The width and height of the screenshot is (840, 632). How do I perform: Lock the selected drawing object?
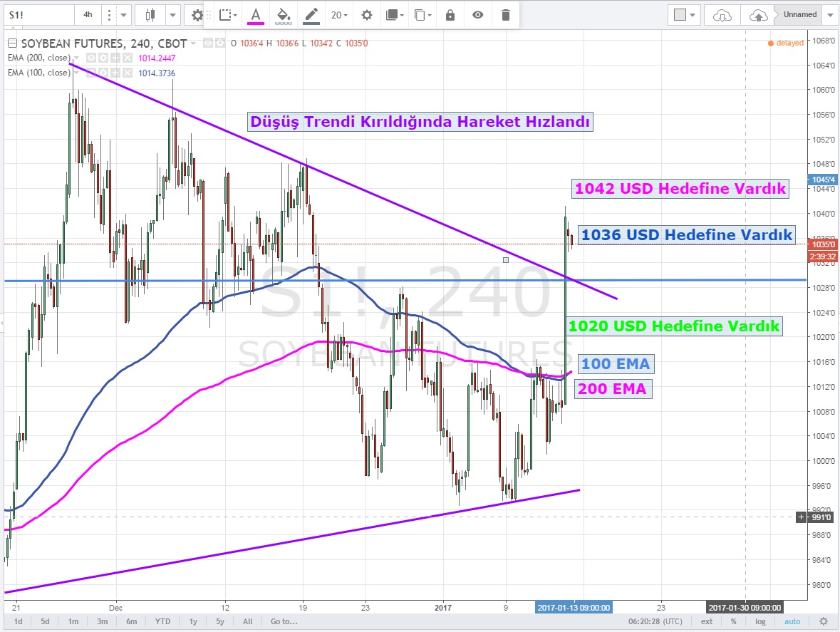click(450, 14)
